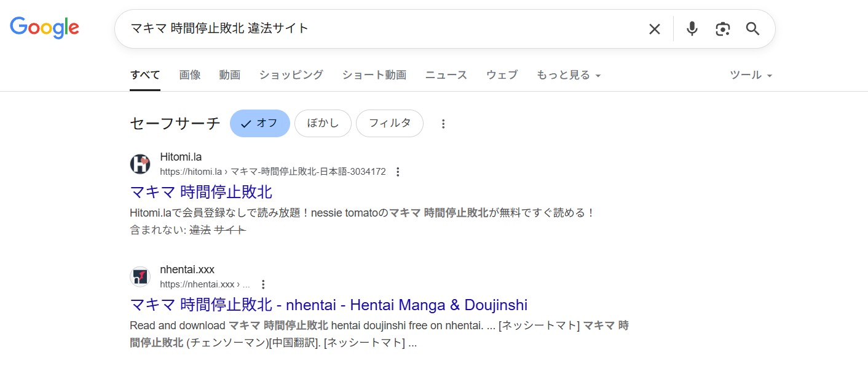Image resolution: width=868 pixels, height=368 pixels.
Task: Click the Hitomi.la favicon
Action: (x=140, y=164)
